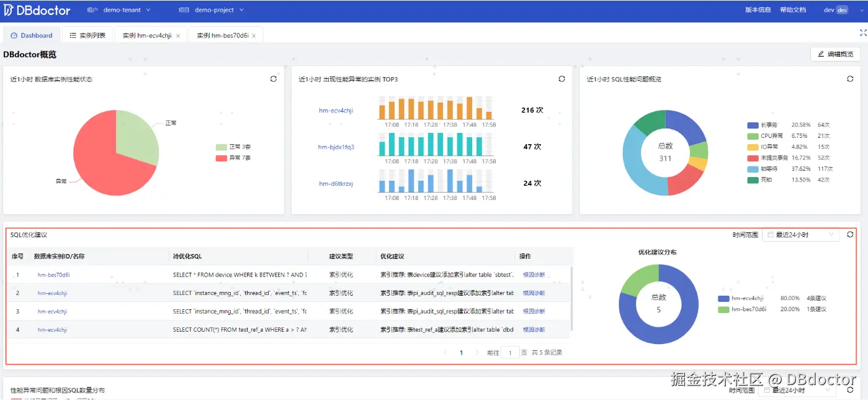This screenshot has height=400, width=868.
Task: Switch to the 实例 hm-ecv4chji tab
Action: [x=146, y=35]
